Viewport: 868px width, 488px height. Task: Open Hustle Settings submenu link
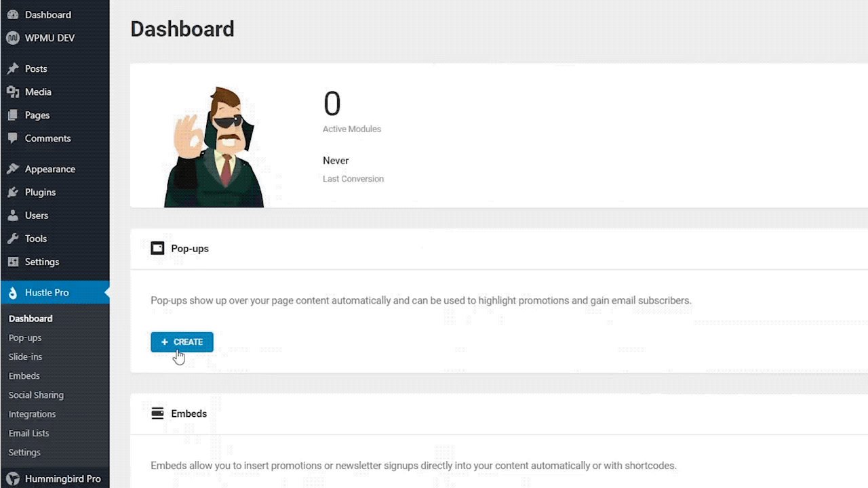[24, 452]
